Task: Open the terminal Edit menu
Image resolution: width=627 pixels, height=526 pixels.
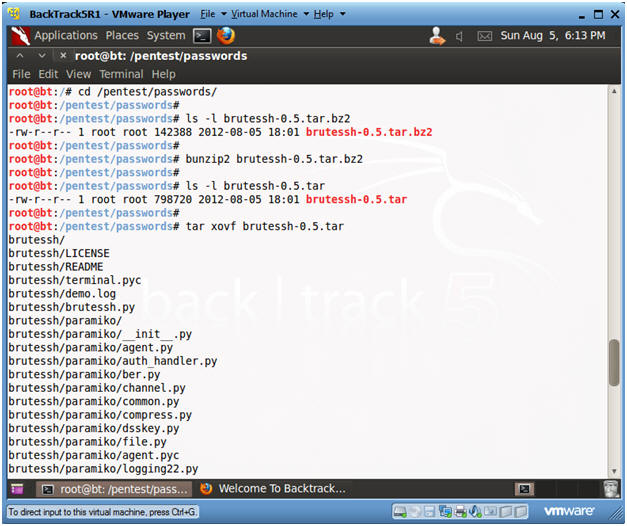Action: click(48, 74)
